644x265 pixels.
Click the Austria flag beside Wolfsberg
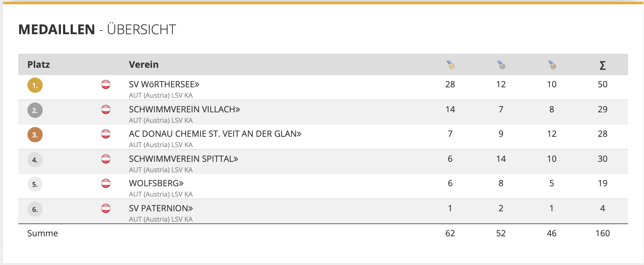106,183
